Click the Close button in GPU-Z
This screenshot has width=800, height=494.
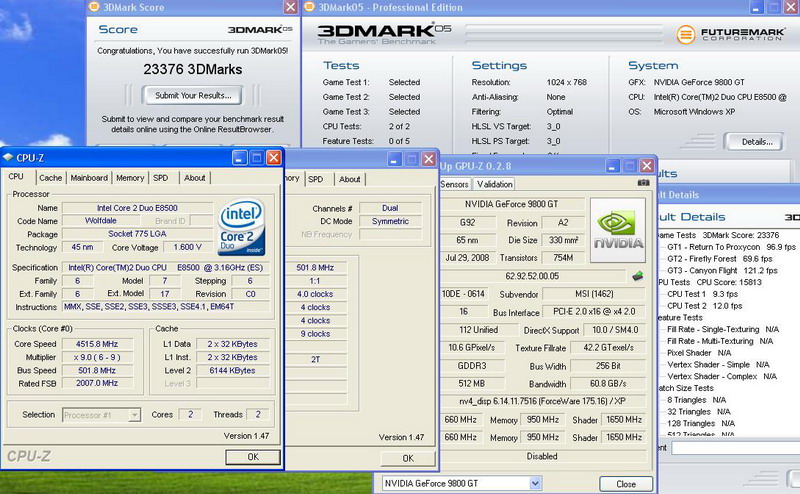626,484
